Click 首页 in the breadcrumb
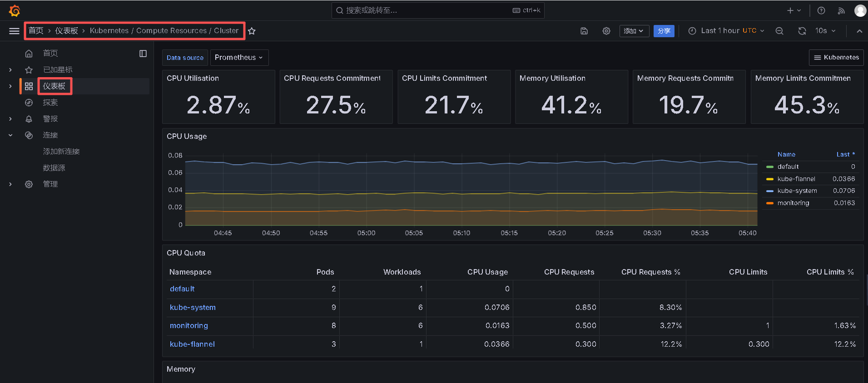The height and width of the screenshot is (383, 868). [x=36, y=31]
